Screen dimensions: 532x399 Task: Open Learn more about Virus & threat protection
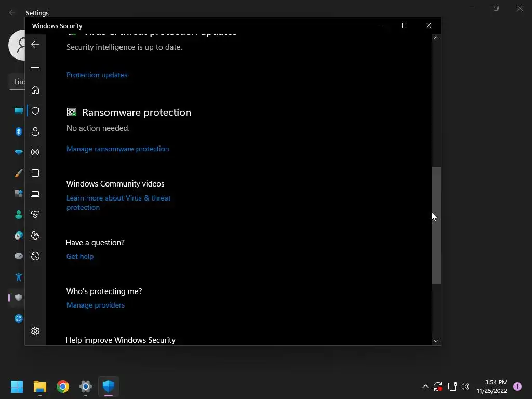pos(118,203)
